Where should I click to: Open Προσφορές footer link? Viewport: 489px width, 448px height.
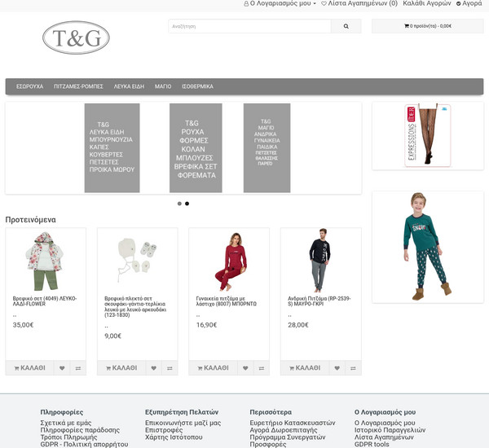coord(268,444)
